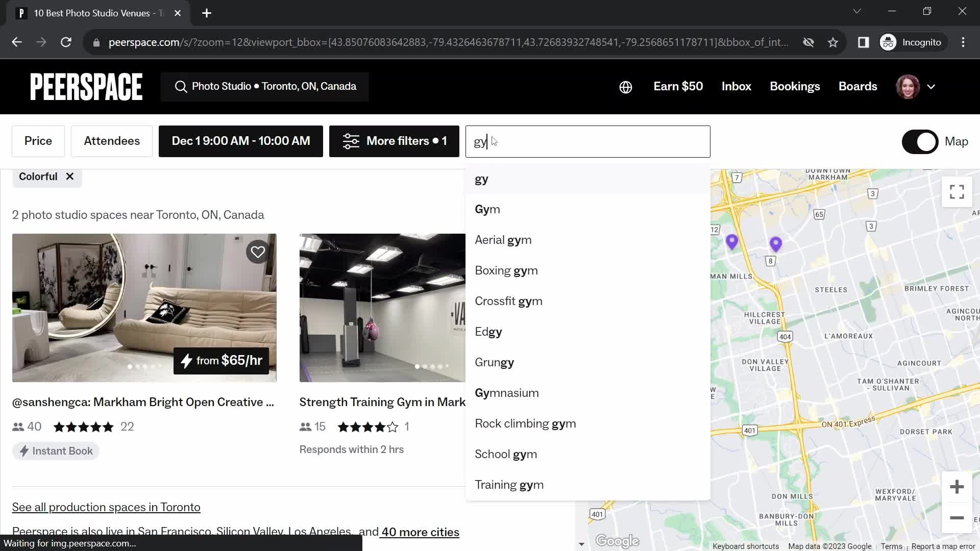Image resolution: width=980 pixels, height=551 pixels.
Task: Toggle the Map switch off
Action: [x=920, y=142]
